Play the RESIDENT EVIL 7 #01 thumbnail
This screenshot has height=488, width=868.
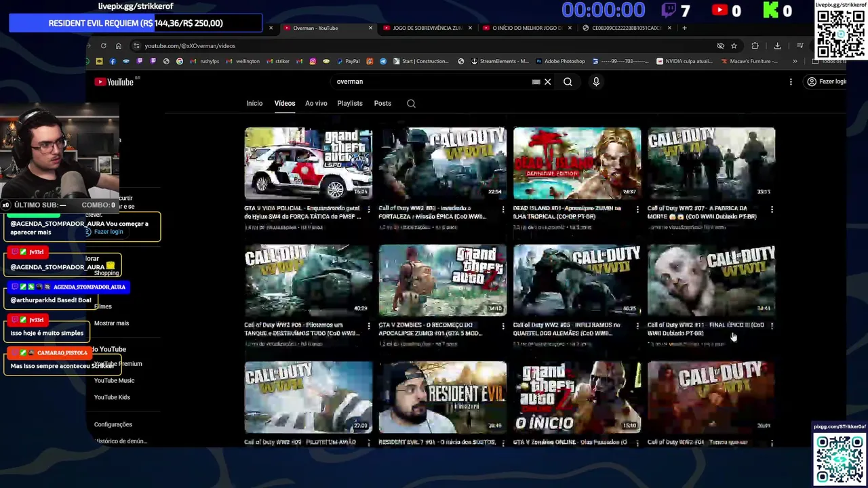[443, 397]
